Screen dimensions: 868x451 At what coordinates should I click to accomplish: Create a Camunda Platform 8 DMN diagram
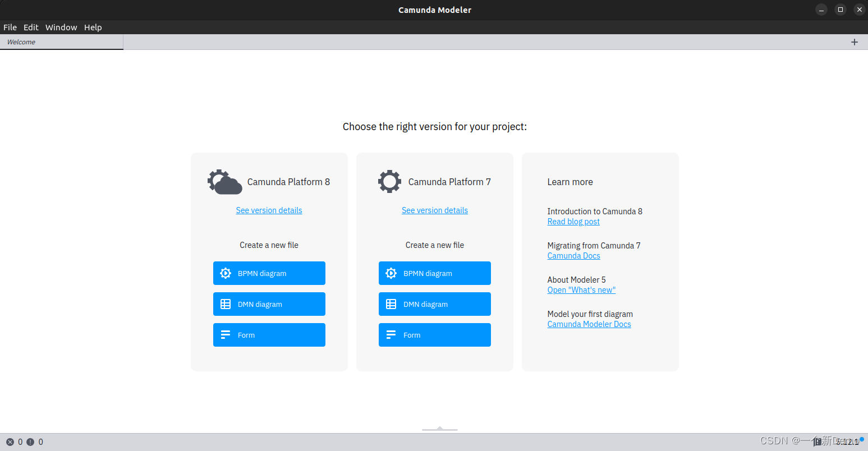tap(269, 304)
